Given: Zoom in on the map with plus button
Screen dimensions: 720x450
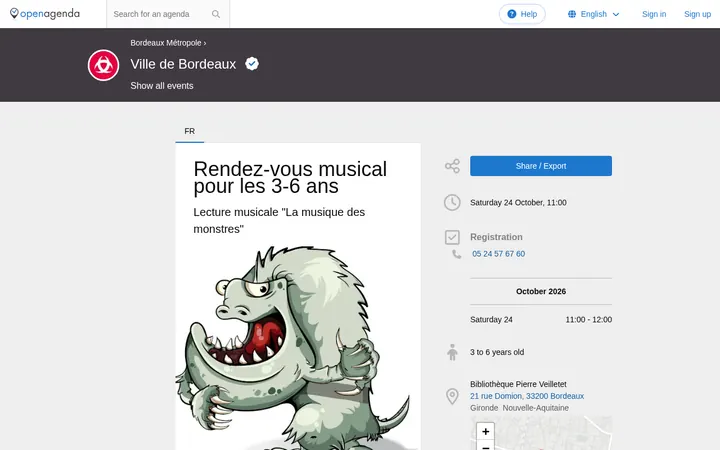Looking at the screenshot, I should point(485,431).
